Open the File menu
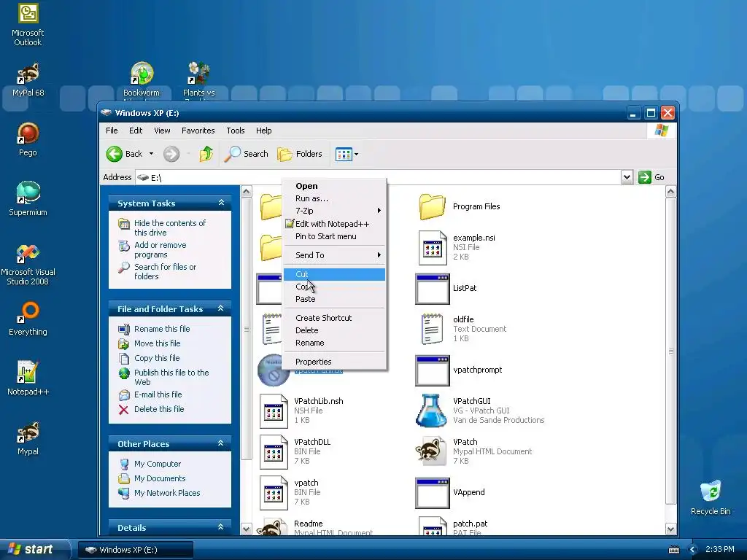This screenshot has height=560, width=747. tap(112, 131)
